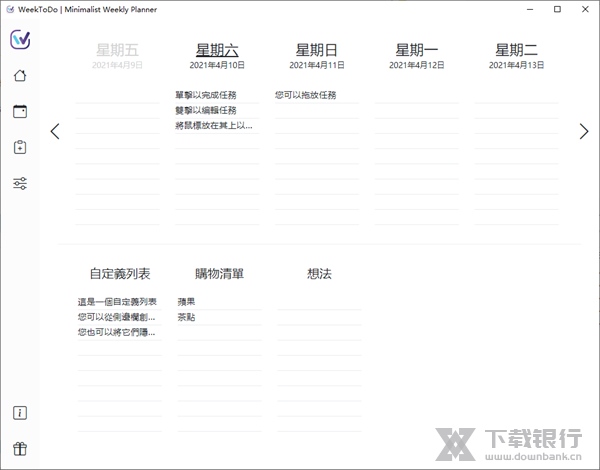Viewport: 600px width, 470px height.
Task: Click the title bar app icon
Action: 10,9
